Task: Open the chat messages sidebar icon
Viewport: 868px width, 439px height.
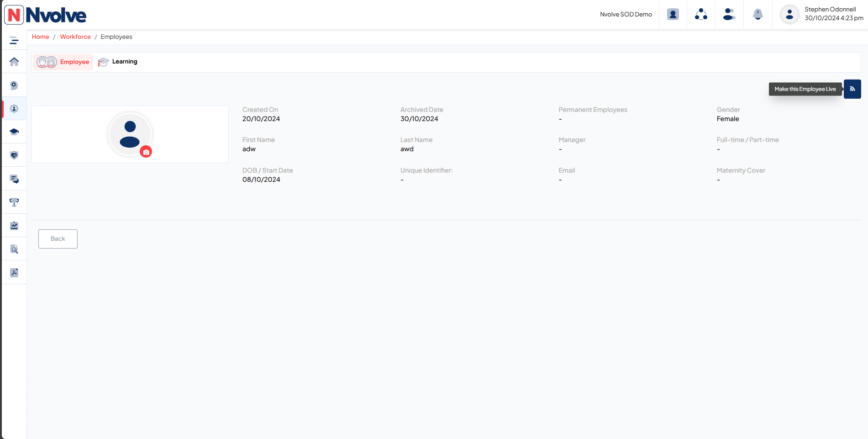Action: point(14,179)
